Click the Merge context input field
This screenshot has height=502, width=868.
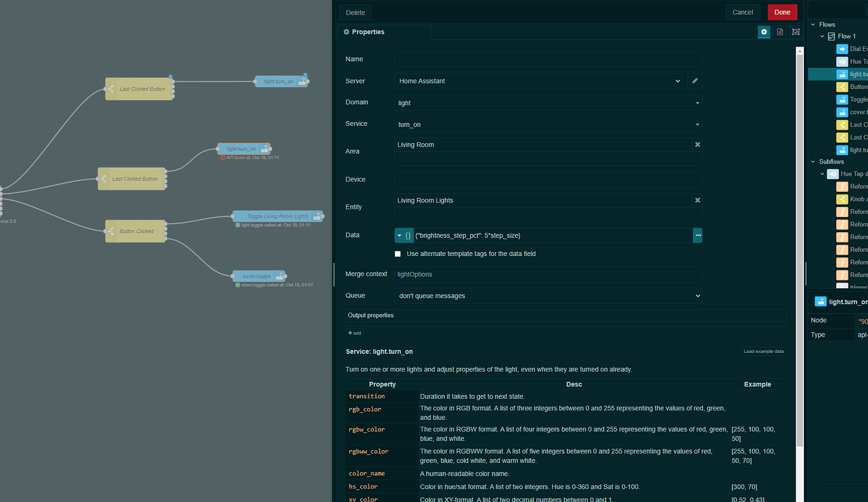coord(548,274)
